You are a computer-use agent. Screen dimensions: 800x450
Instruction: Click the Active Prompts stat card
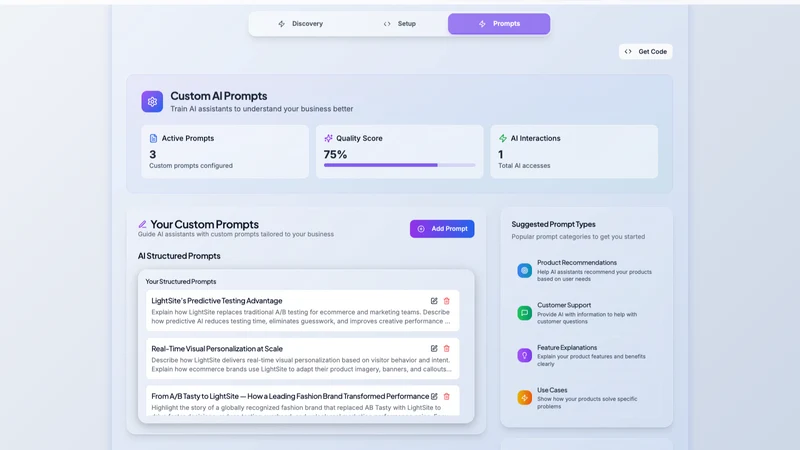(x=225, y=152)
